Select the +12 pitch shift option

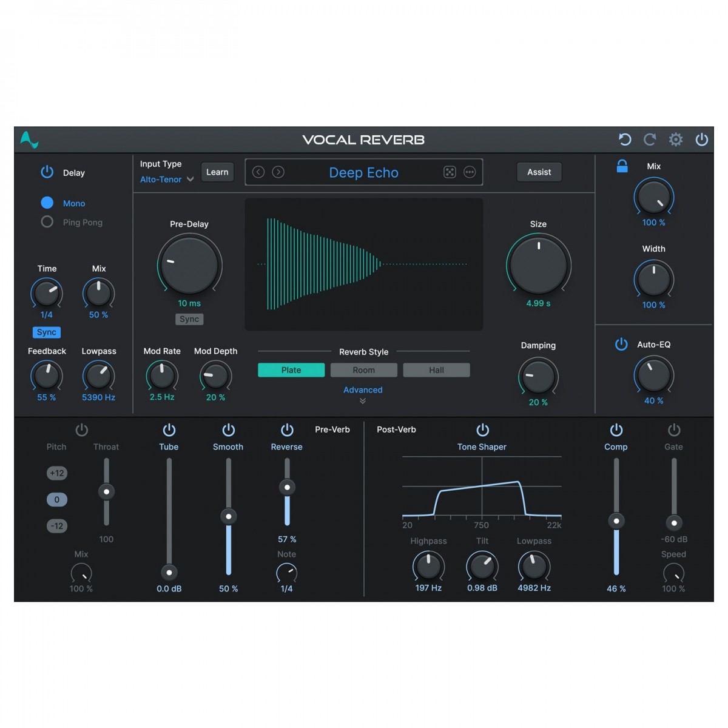(x=57, y=473)
